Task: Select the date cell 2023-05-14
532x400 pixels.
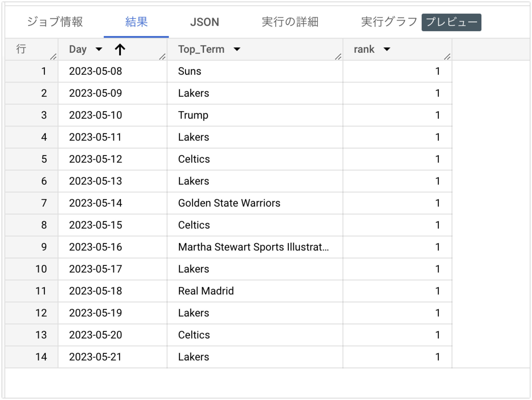Action: click(113, 203)
